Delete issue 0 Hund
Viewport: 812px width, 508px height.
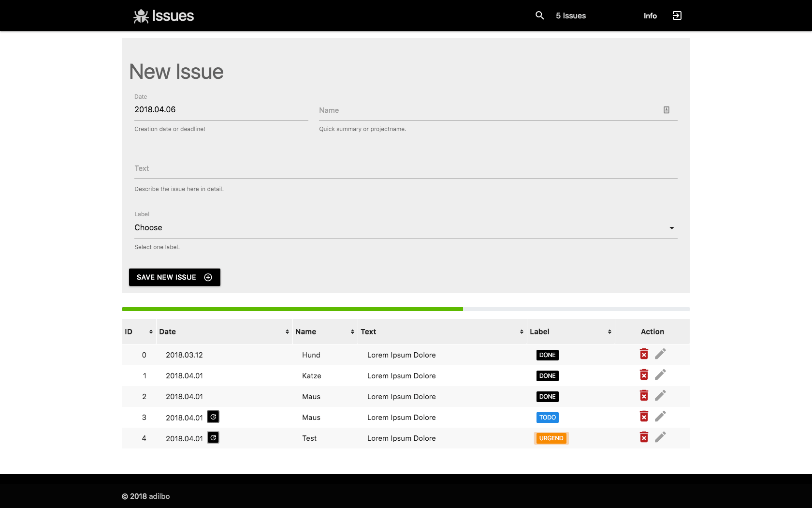pyautogui.click(x=644, y=354)
